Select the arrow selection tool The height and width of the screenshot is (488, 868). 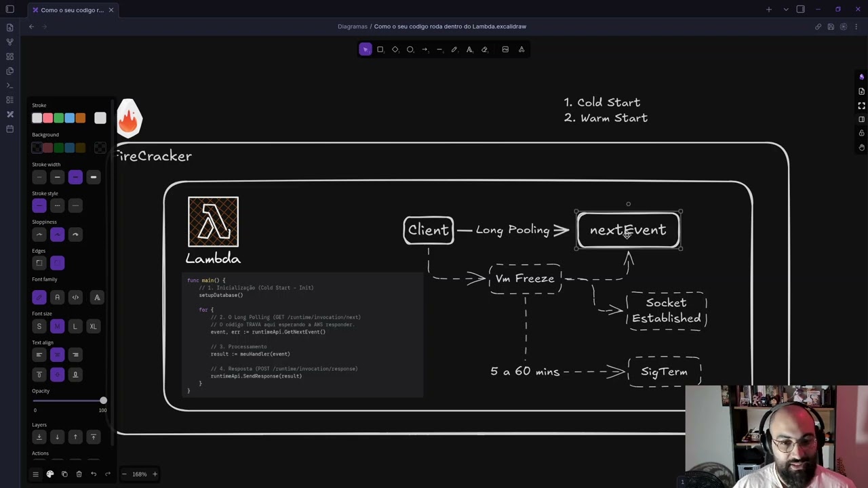(366, 49)
